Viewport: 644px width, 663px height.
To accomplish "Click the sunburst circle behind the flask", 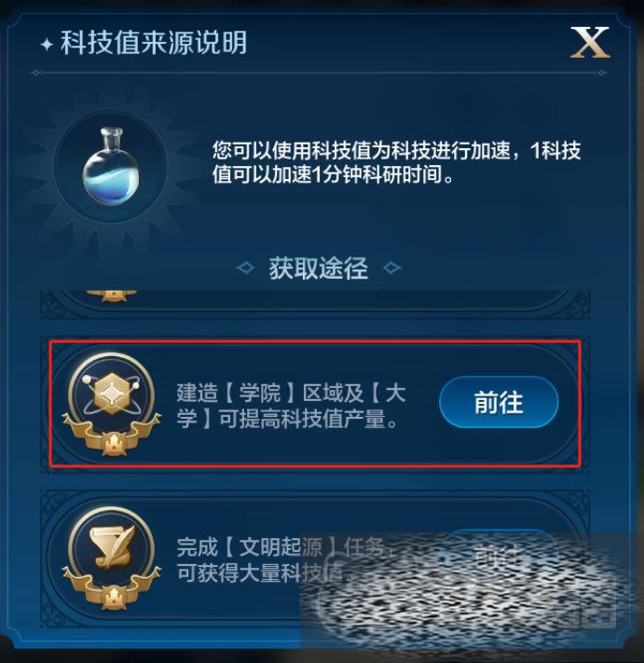I will pos(111,167).
